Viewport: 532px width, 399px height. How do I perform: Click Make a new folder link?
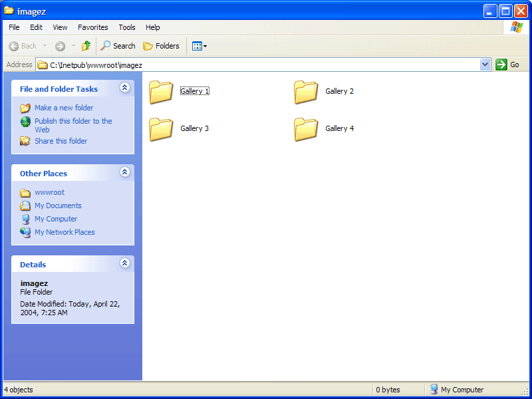click(x=64, y=108)
